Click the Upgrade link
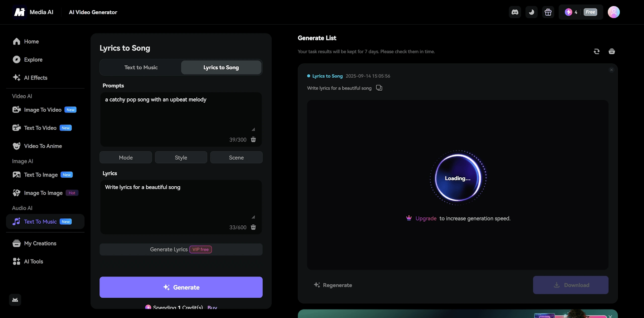 [x=426, y=218]
